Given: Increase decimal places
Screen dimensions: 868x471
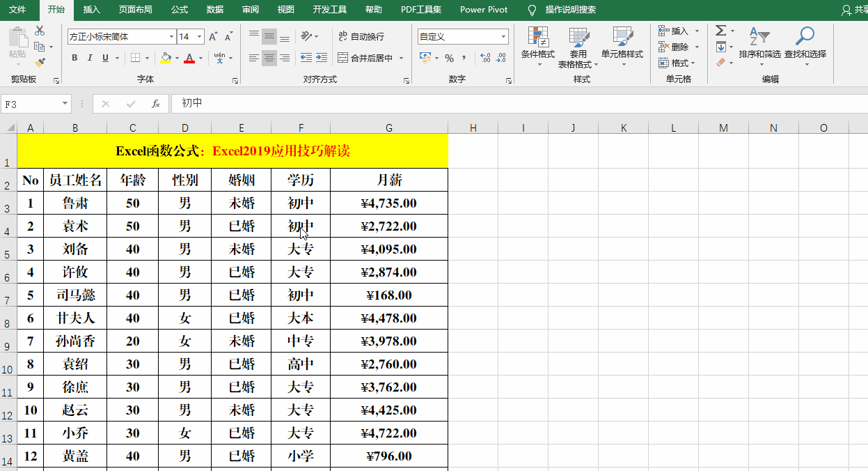Looking at the screenshot, I should [x=485, y=58].
